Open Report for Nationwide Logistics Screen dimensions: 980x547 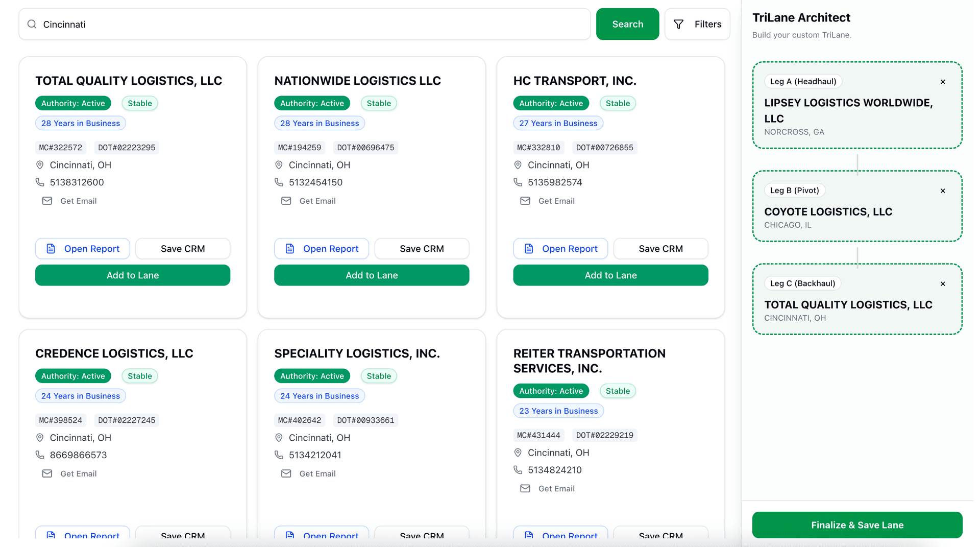click(322, 249)
